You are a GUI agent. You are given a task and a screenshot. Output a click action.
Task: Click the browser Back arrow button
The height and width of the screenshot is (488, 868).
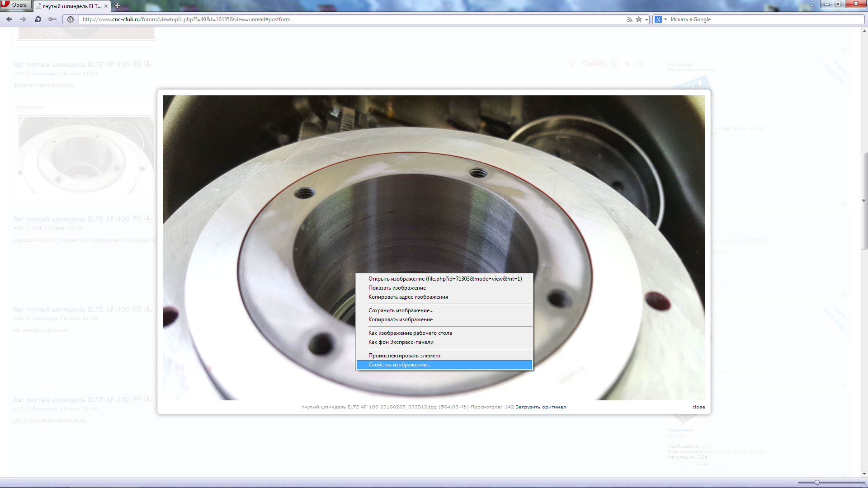click(x=9, y=19)
